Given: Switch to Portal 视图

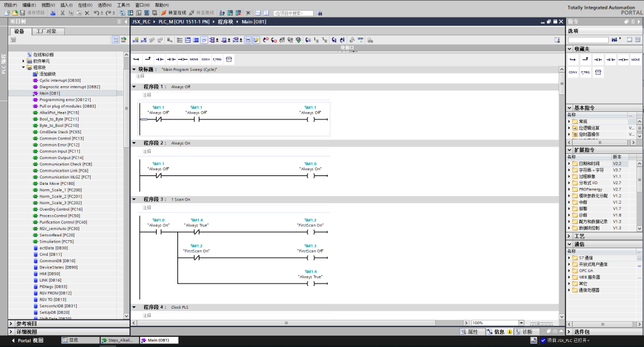Looking at the screenshot, I should [27, 341].
